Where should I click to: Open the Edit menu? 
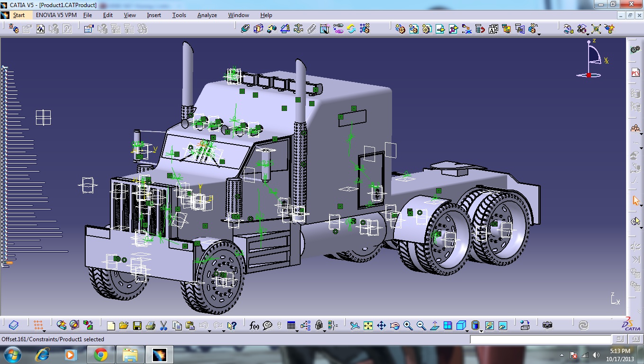108,15
